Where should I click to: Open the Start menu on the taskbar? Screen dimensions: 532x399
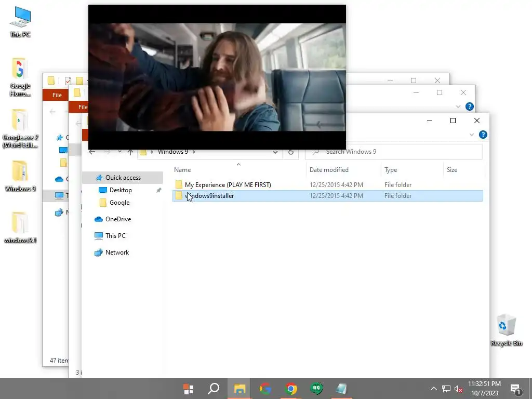tap(188, 389)
